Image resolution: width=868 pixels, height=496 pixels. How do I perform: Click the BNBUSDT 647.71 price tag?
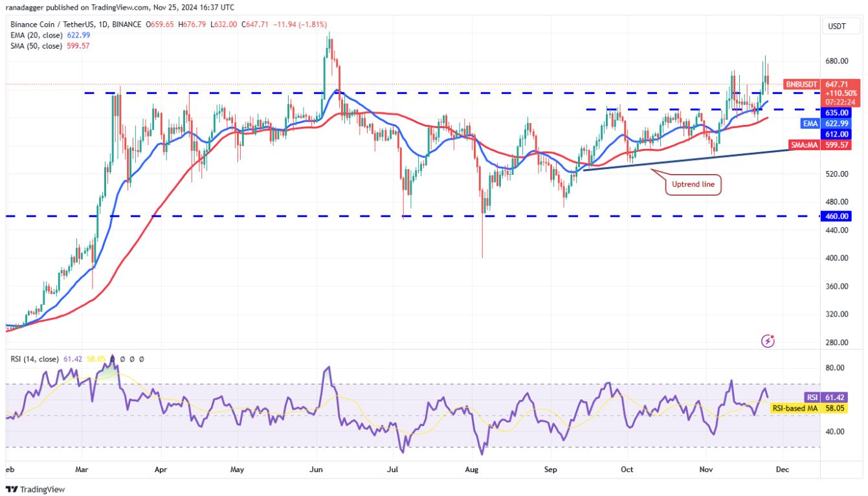click(819, 84)
